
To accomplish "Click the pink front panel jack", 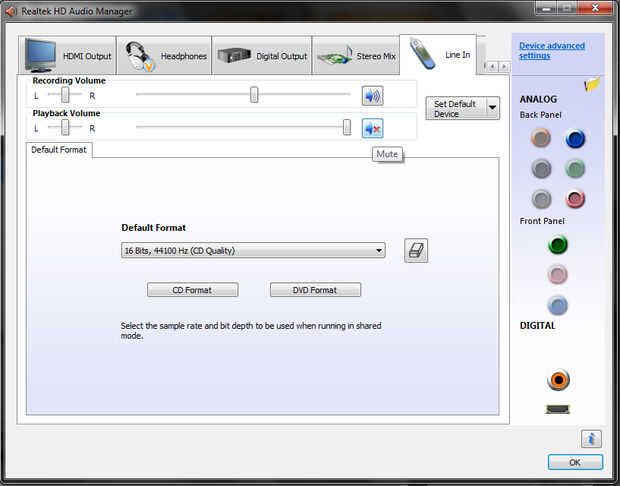I will point(558,274).
